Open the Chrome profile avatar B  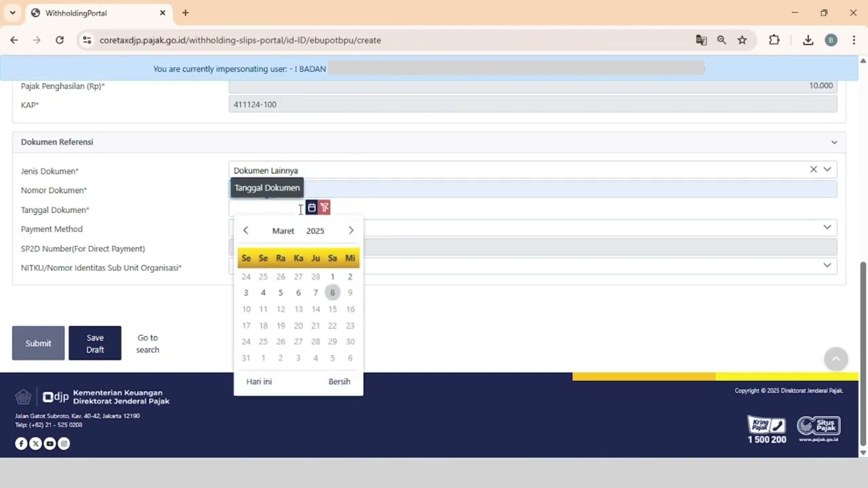(831, 40)
